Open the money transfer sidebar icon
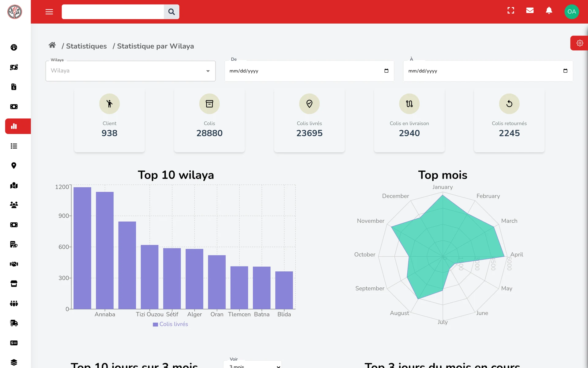Image resolution: width=588 pixels, height=368 pixels. [x=14, y=67]
